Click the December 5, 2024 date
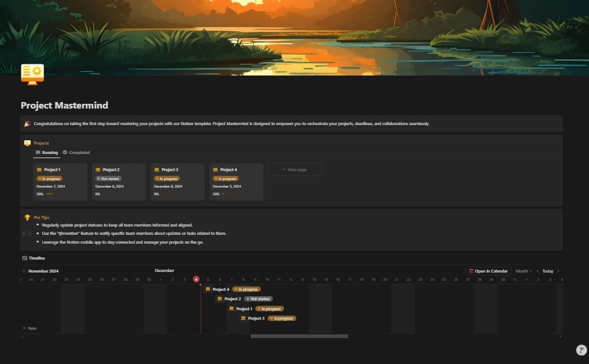 [x=227, y=186]
